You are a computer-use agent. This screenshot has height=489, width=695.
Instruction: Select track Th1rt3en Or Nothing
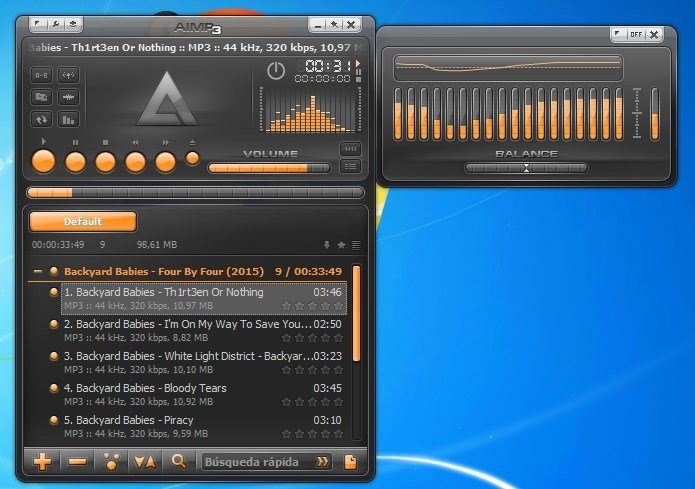coord(203,298)
